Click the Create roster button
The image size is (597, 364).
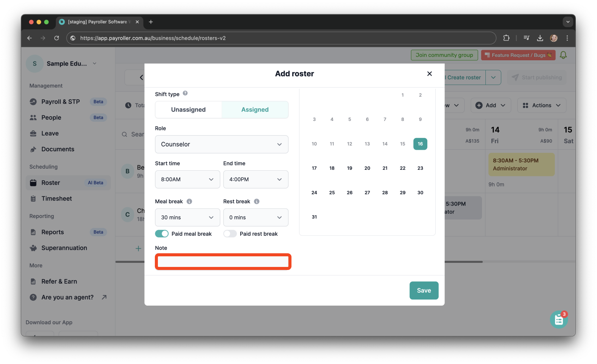464,77
